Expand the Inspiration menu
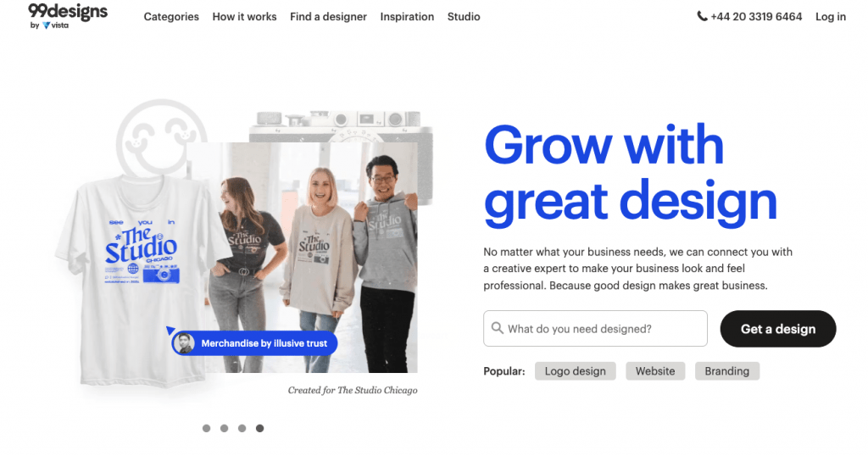This screenshot has height=456, width=868. coord(407,16)
